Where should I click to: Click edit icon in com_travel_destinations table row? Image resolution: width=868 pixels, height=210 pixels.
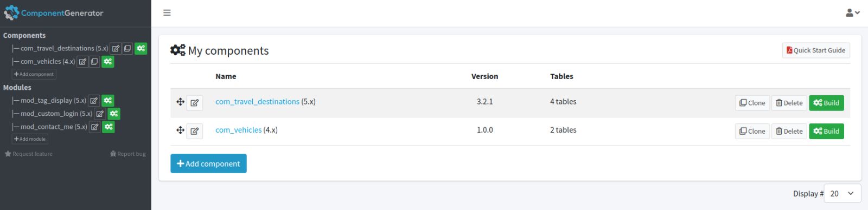pyautogui.click(x=195, y=103)
